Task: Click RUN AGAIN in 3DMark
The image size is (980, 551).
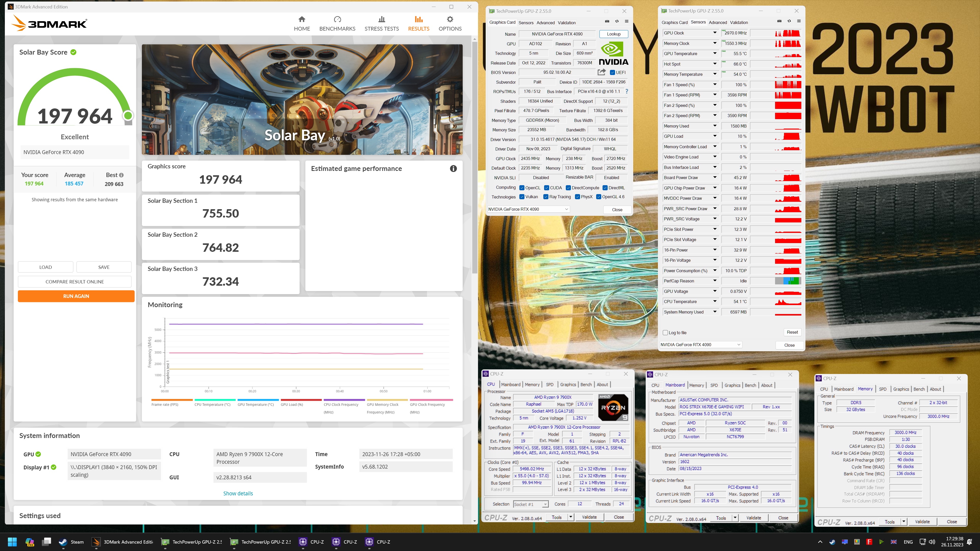Action: tap(76, 296)
